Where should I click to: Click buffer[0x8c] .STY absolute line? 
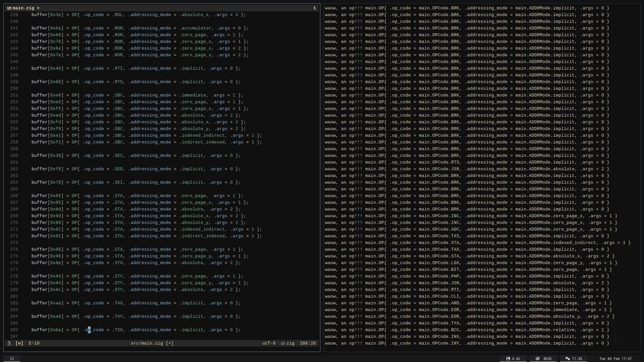click(x=136, y=290)
